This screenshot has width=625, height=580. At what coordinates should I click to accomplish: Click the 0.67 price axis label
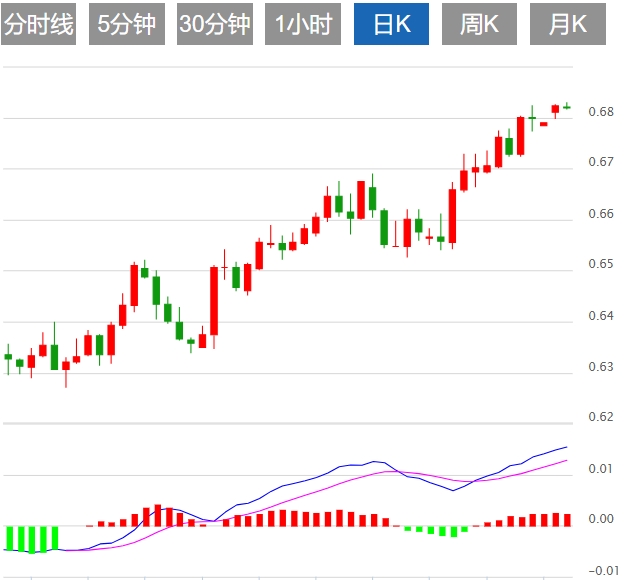pyautogui.click(x=601, y=162)
